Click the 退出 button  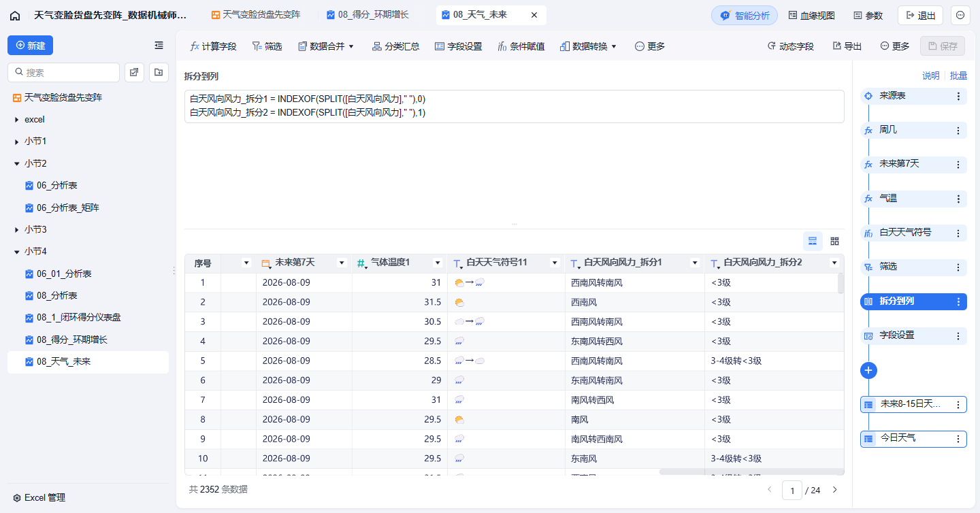[920, 15]
